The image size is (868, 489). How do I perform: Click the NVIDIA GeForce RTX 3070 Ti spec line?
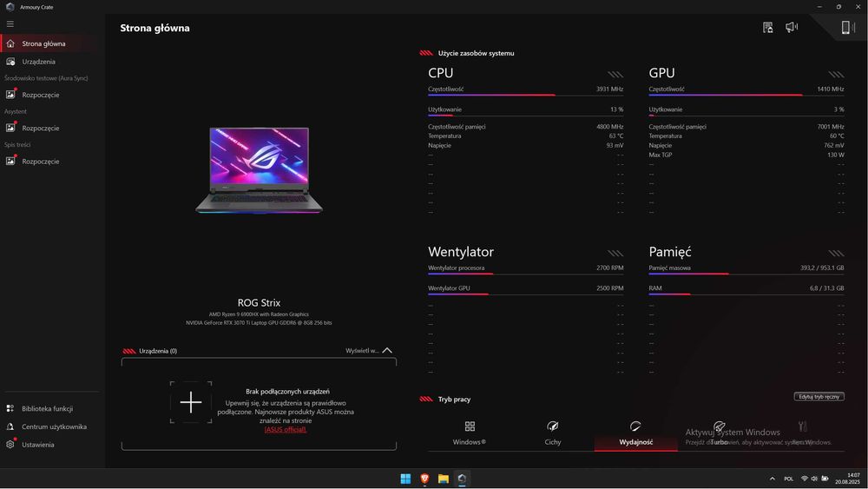(x=259, y=322)
